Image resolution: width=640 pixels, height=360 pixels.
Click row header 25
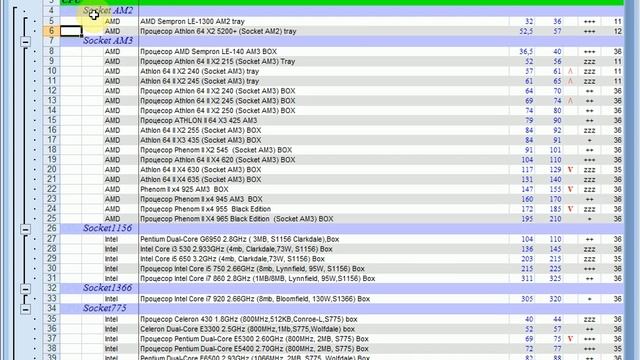tap(51, 219)
